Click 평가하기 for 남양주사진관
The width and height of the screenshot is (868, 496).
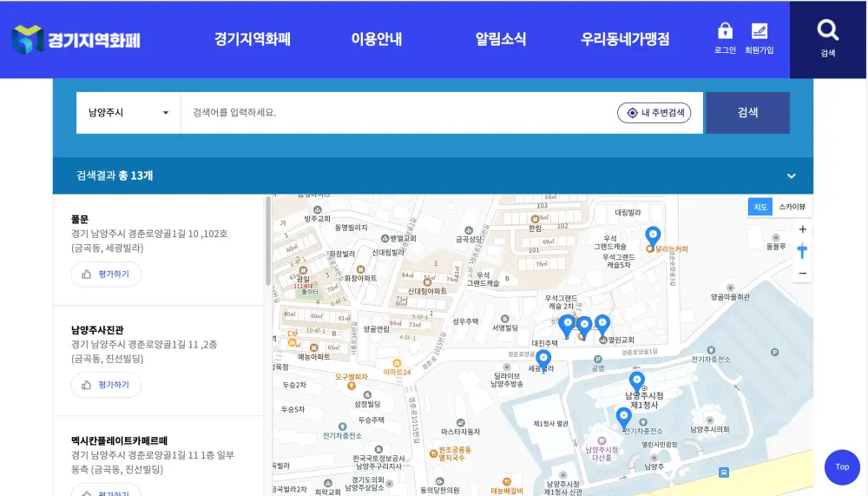tap(106, 385)
